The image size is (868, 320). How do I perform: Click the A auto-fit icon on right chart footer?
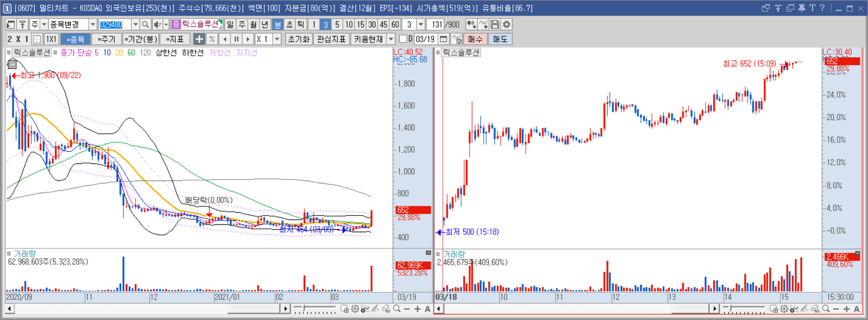pos(857,309)
